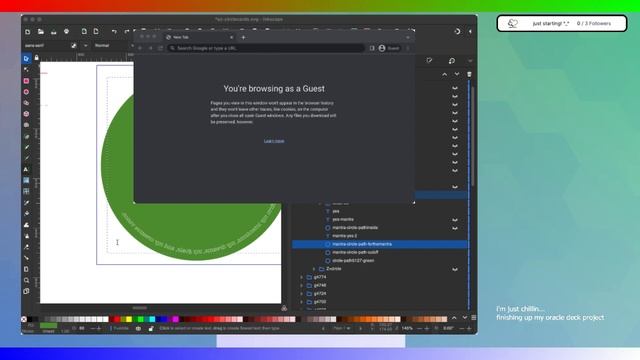Viewport: 640px width, 360px height.
Task: Select the mantra-circle-path-cutoff row
Action: click(x=380, y=252)
